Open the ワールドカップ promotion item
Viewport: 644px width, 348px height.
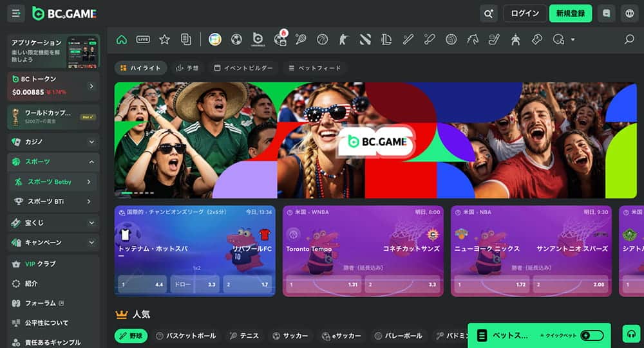tap(53, 117)
